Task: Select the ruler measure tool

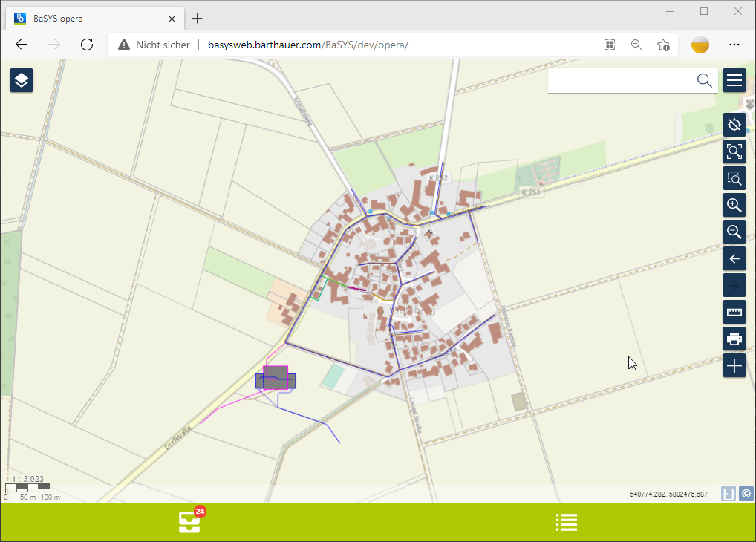Action: click(x=734, y=313)
